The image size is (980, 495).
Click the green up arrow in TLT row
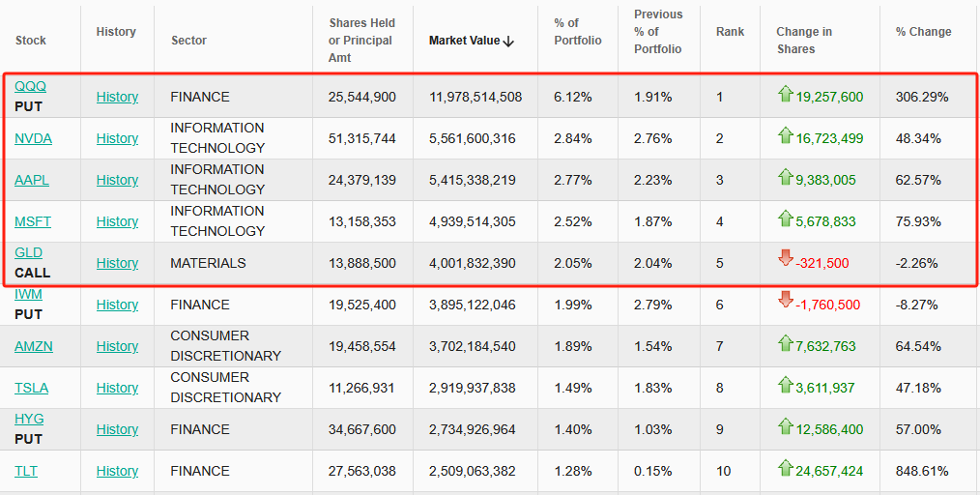[785, 468]
